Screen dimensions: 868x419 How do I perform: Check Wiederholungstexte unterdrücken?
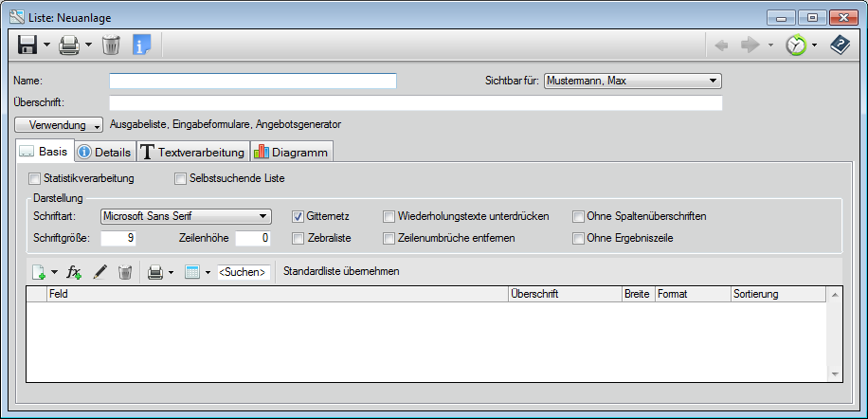tap(389, 216)
